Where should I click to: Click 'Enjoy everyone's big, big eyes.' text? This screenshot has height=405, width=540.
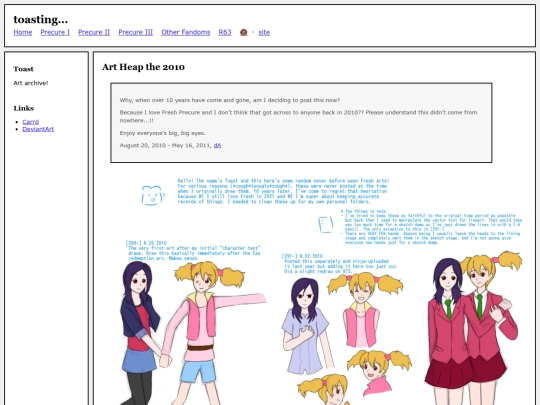[163, 133]
